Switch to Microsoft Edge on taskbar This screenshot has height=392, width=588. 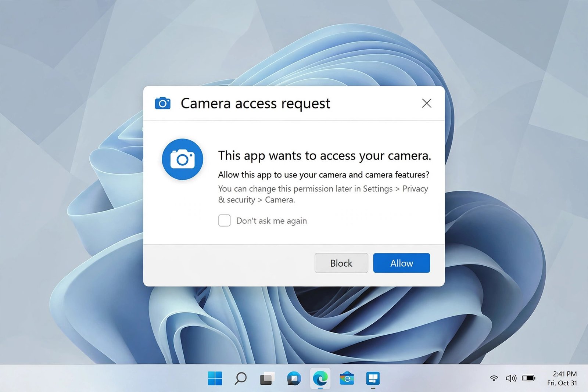320,378
